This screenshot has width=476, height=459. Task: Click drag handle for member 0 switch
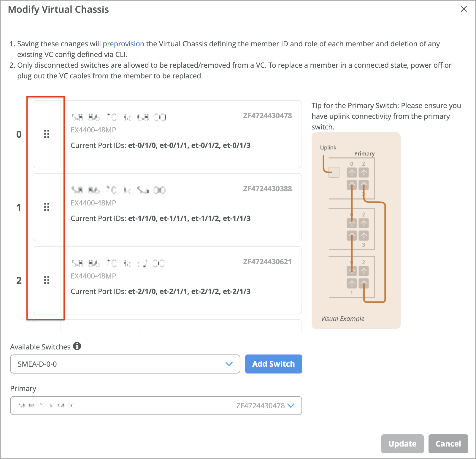pos(47,134)
